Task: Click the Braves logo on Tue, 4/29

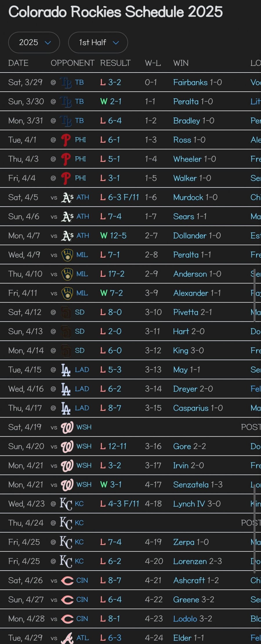Action: click(x=67, y=638)
